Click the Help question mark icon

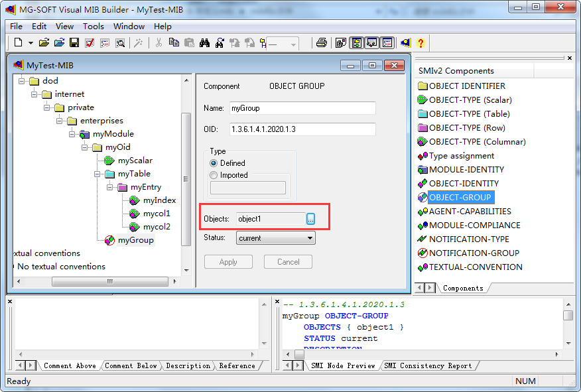[x=422, y=42]
